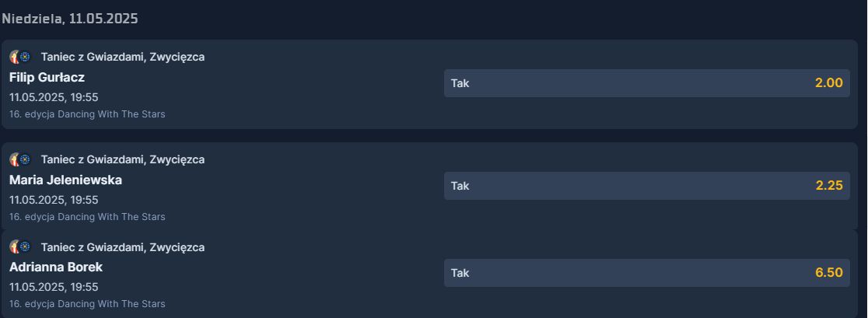The height and width of the screenshot is (318, 868).
Task: Click Taniec z Gwiazdami, Zwycięzca above Adrianna Borek
Action: coord(123,247)
